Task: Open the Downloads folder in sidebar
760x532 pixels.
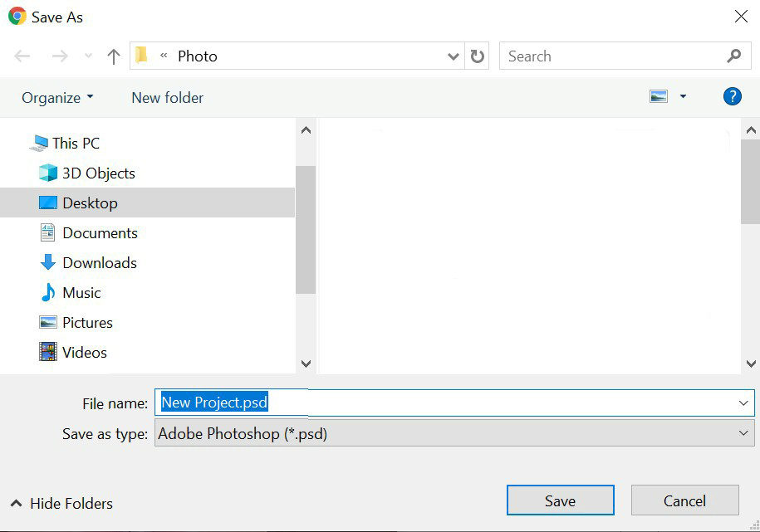Action: tap(99, 263)
